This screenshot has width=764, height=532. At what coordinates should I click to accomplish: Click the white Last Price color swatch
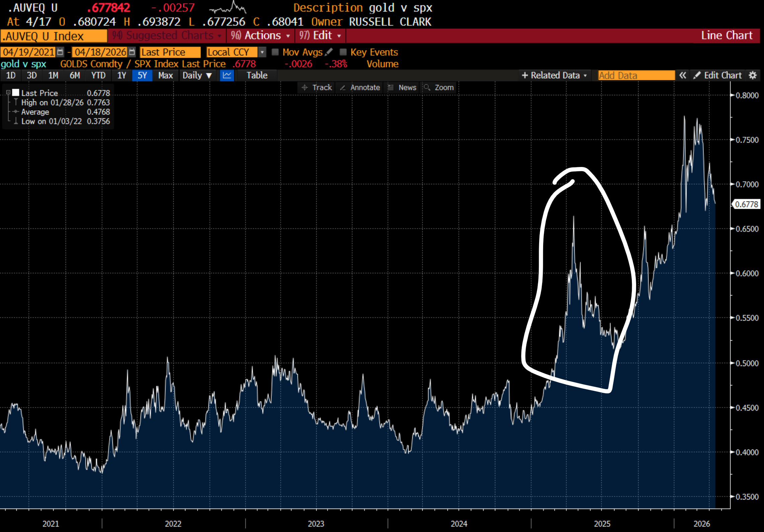(x=16, y=93)
